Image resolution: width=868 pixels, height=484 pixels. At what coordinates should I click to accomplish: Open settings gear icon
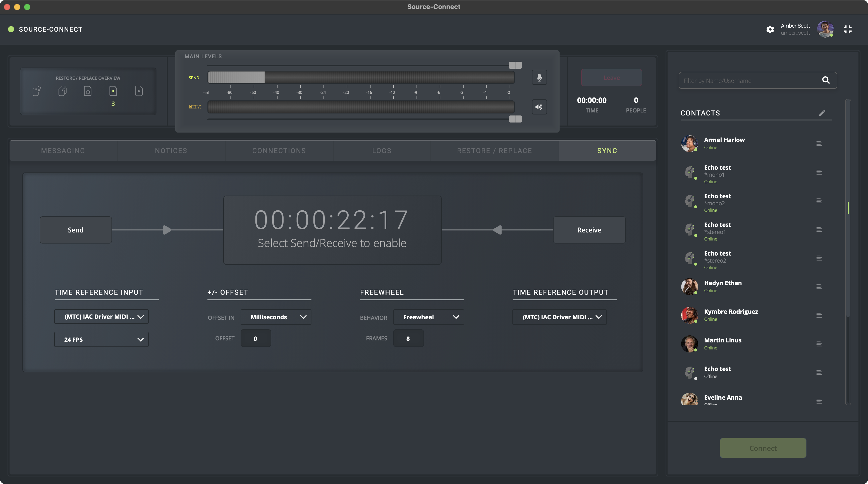click(x=770, y=29)
